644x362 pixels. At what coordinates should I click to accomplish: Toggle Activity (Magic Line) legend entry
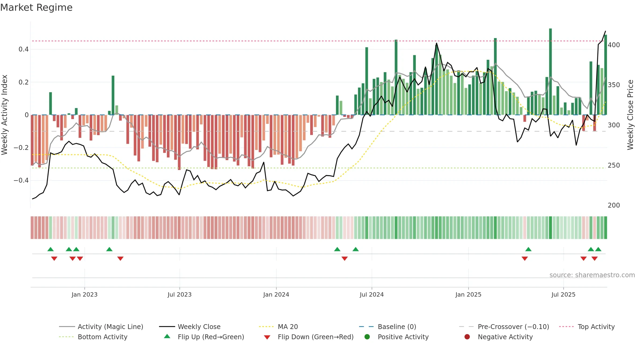tap(101, 327)
